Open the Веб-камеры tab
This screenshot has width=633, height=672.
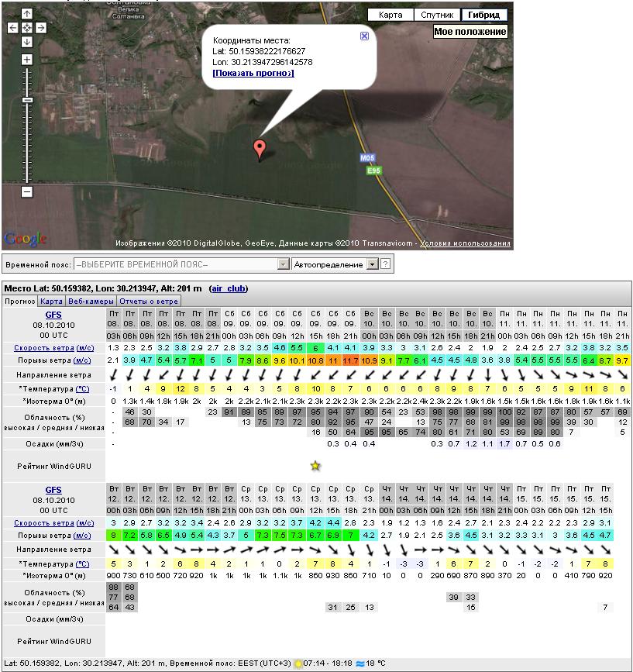tap(91, 301)
